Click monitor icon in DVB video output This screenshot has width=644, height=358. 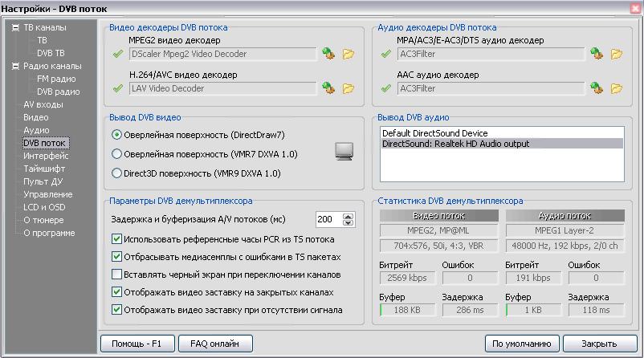(344, 151)
